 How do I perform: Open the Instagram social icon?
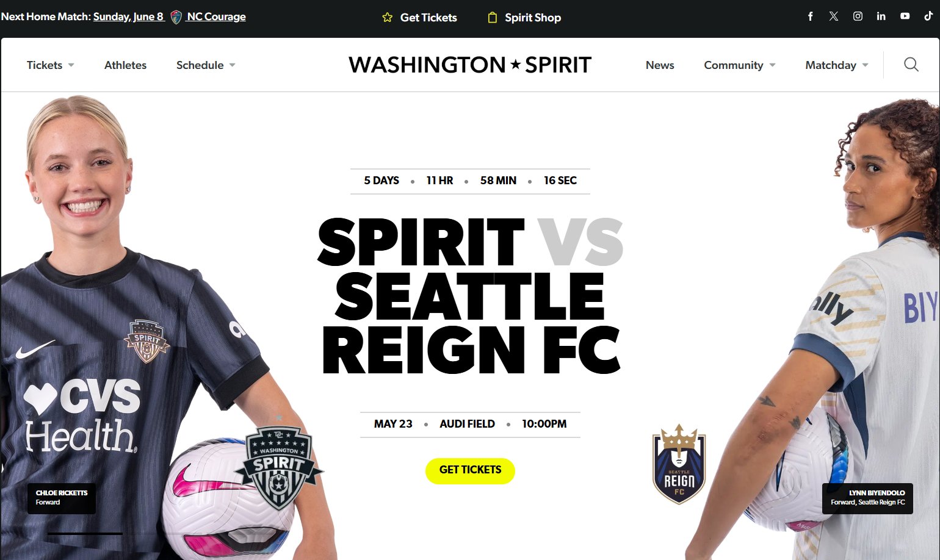[858, 16]
